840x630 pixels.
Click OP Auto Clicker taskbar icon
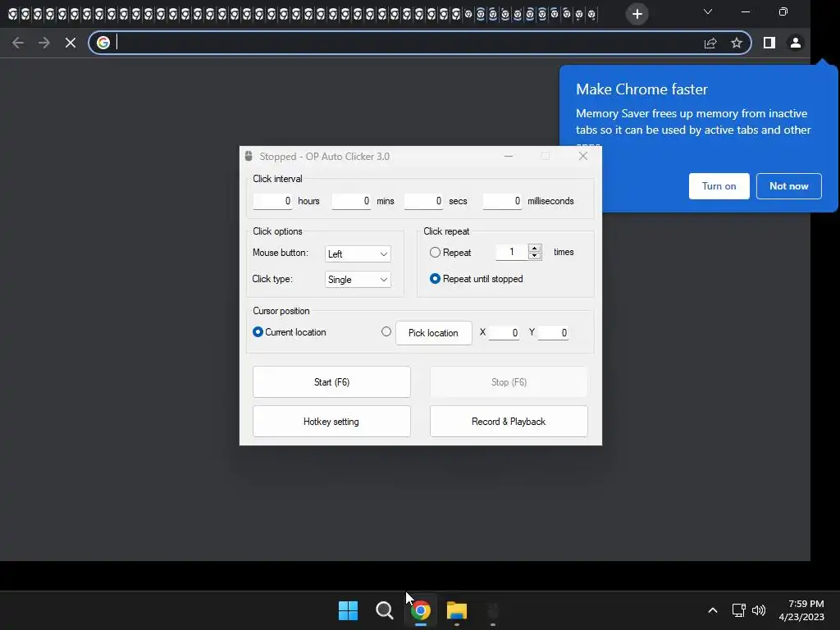pyautogui.click(x=493, y=610)
